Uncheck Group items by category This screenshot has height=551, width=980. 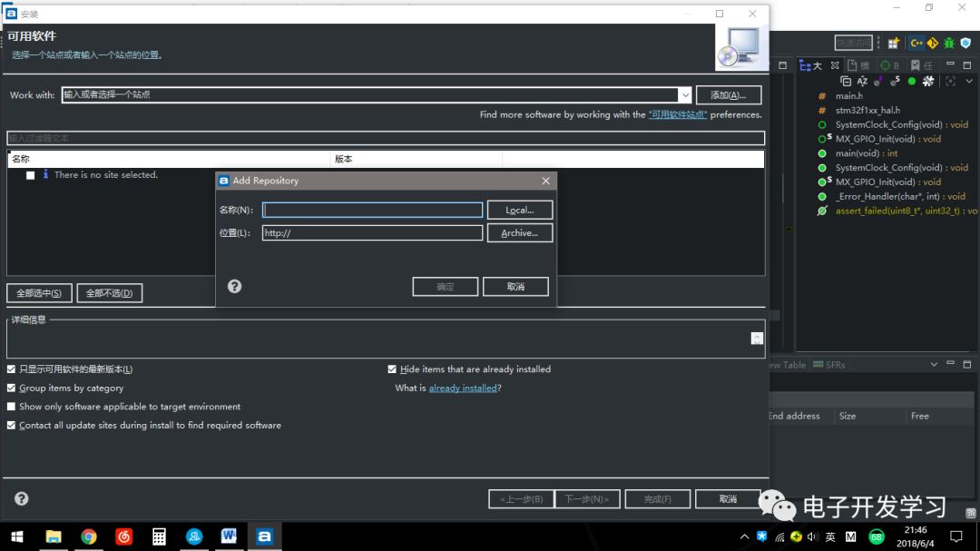pyautogui.click(x=11, y=388)
